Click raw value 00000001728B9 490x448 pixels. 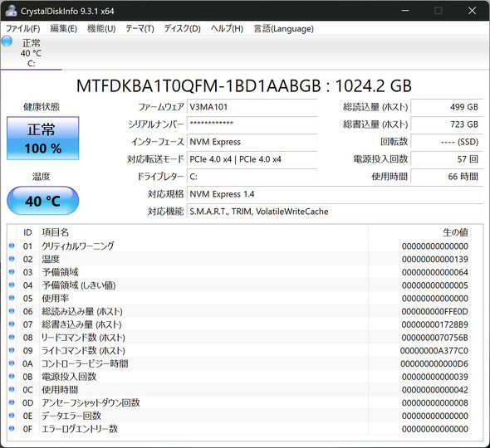click(x=434, y=324)
